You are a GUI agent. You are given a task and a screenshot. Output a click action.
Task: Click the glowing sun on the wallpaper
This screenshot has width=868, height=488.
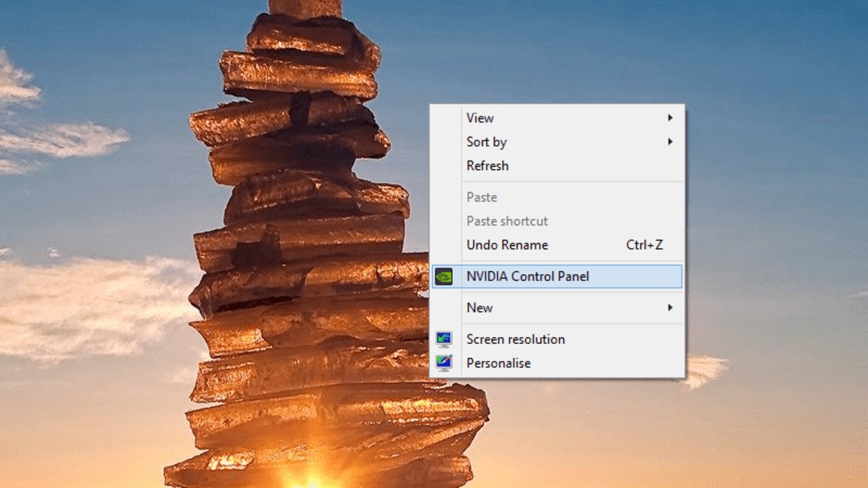pos(312,477)
